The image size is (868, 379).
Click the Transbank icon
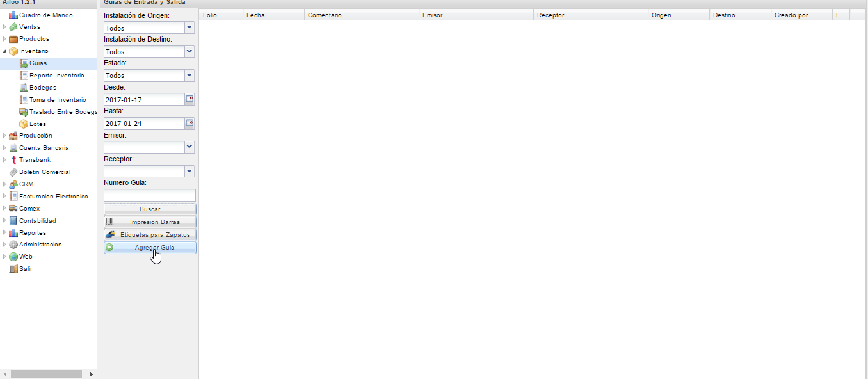pos(13,160)
